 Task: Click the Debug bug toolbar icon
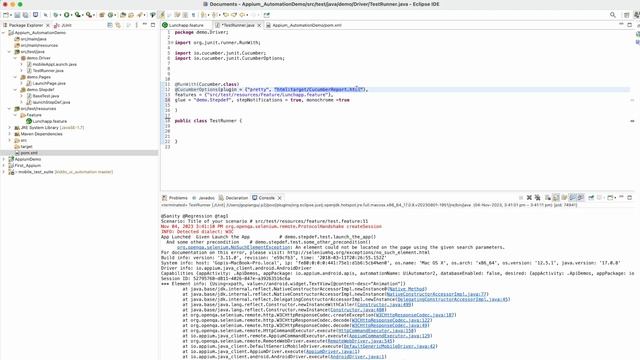[56, 15]
